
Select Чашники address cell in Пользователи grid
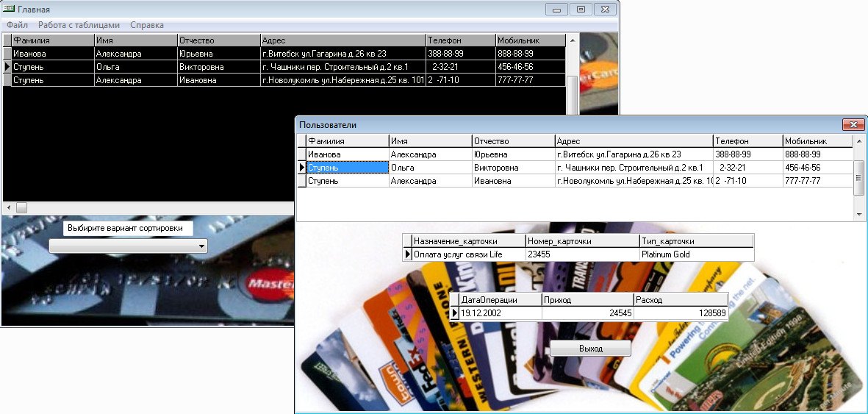point(634,168)
